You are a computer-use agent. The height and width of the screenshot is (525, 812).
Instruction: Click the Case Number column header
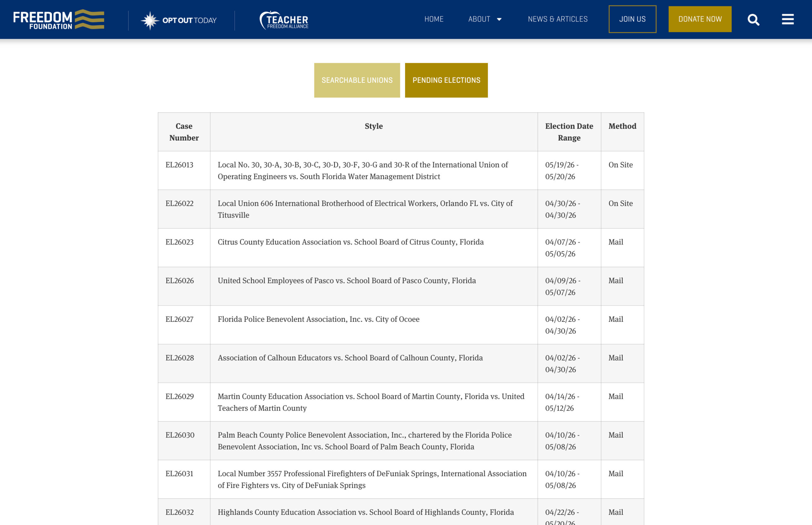coord(184,132)
